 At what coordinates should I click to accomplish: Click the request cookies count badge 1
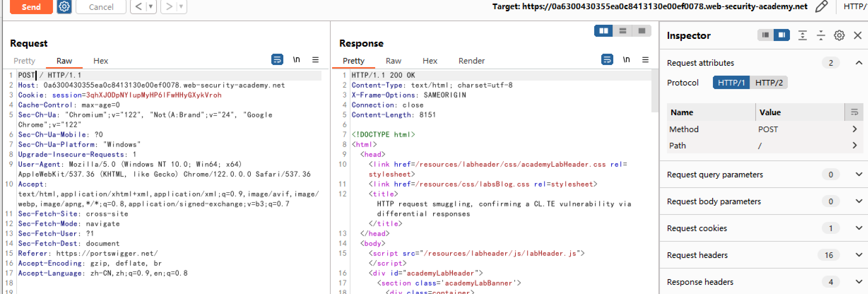pyautogui.click(x=831, y=228)
